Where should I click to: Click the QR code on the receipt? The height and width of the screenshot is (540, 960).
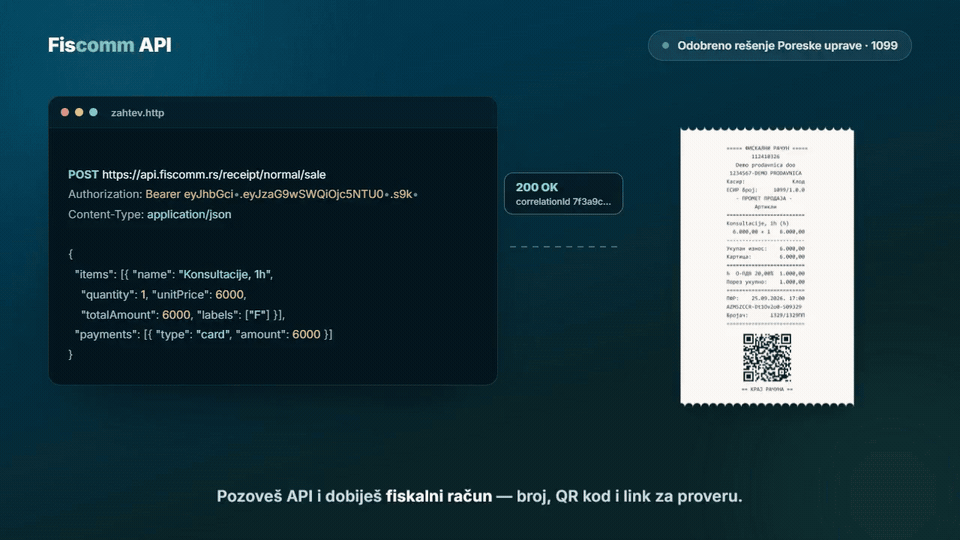click(767, 358)
